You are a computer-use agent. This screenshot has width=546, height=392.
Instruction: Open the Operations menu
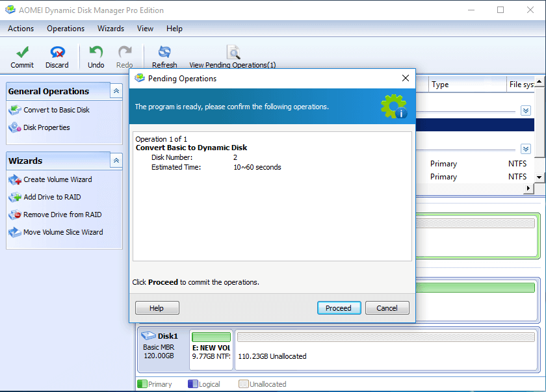(66, 29)
